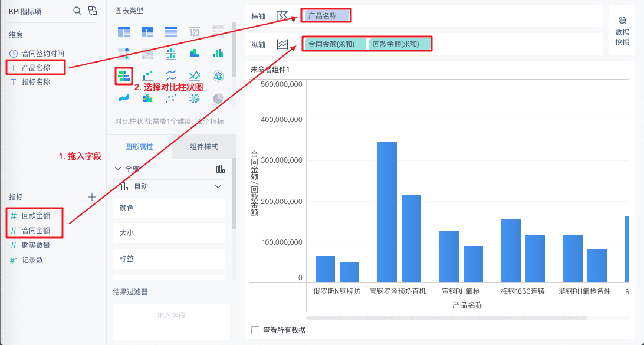644x345 pixels.
Task: Select the 记录数 metric field
Action: (x=32, y=260)
